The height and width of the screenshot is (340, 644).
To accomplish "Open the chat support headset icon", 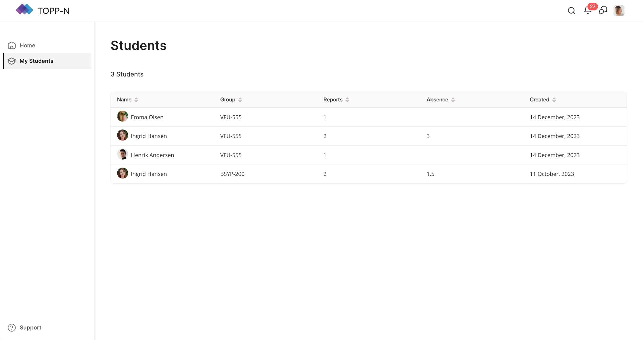I will pyautogui.click(x=603, y=11).
